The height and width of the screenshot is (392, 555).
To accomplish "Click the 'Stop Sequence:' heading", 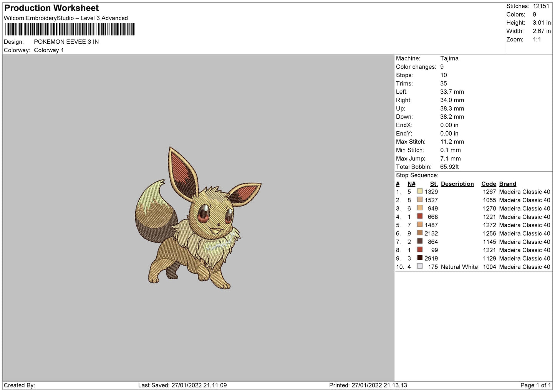I will tap(417, 175).
